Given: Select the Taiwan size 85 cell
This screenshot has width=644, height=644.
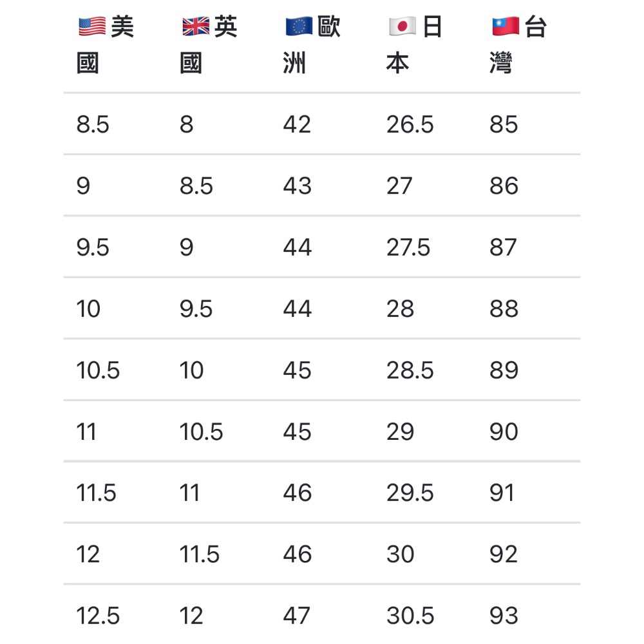Looking at the screenshot, I should 503,124.
